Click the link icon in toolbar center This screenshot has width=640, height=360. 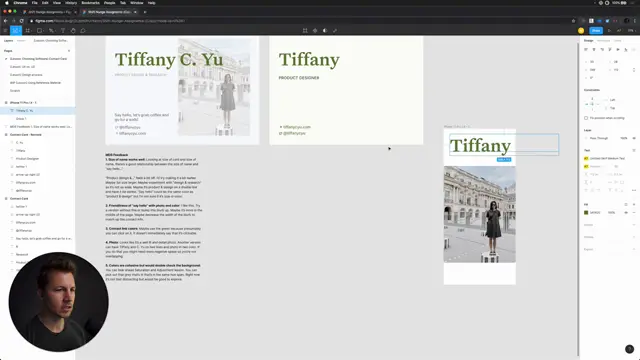tap(335, 31)
